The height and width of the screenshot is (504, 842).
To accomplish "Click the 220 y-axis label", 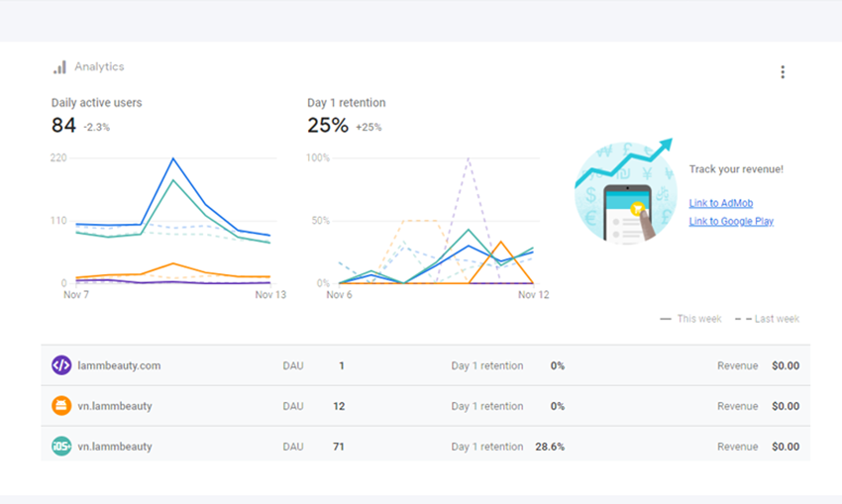I will click(58, 157).
